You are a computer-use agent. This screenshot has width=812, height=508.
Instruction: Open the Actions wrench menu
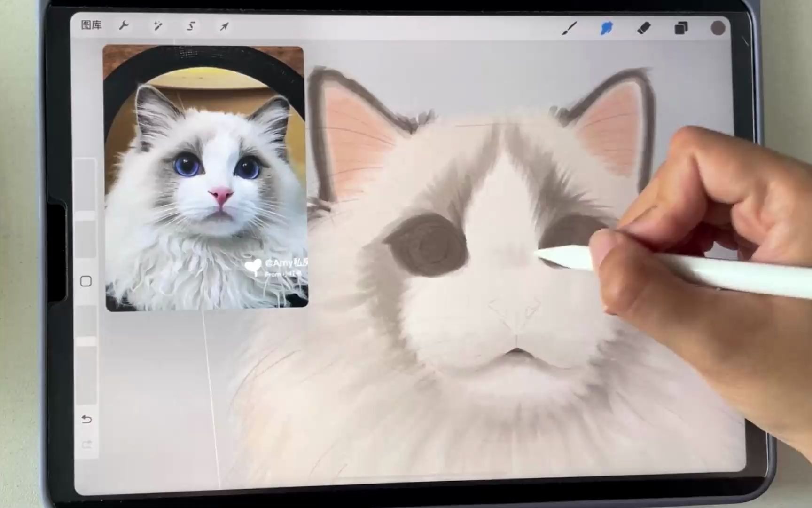coord(124,26)
